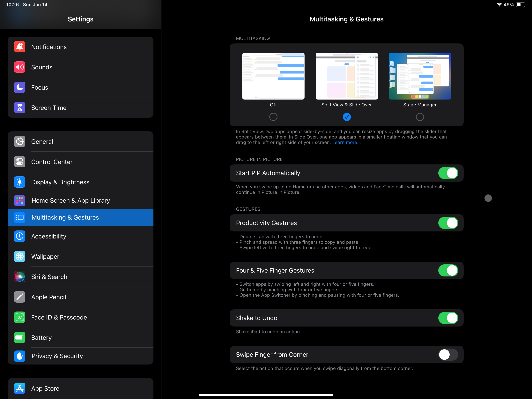Enable Swipe Finger from Corner switch
The image size is (532, 399).
point(448,354)
